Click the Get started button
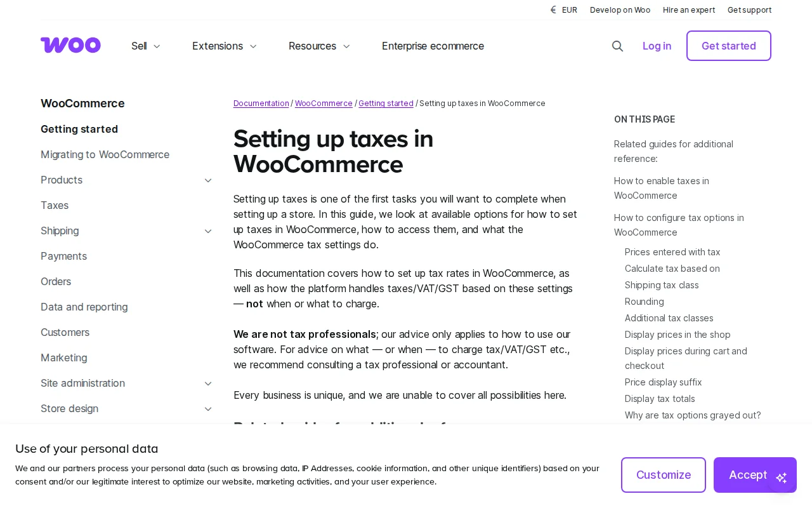 click(728, 46)
